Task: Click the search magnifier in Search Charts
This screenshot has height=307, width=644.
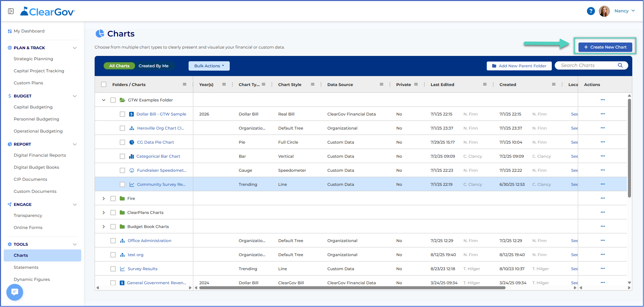Action: click(620, 65)
